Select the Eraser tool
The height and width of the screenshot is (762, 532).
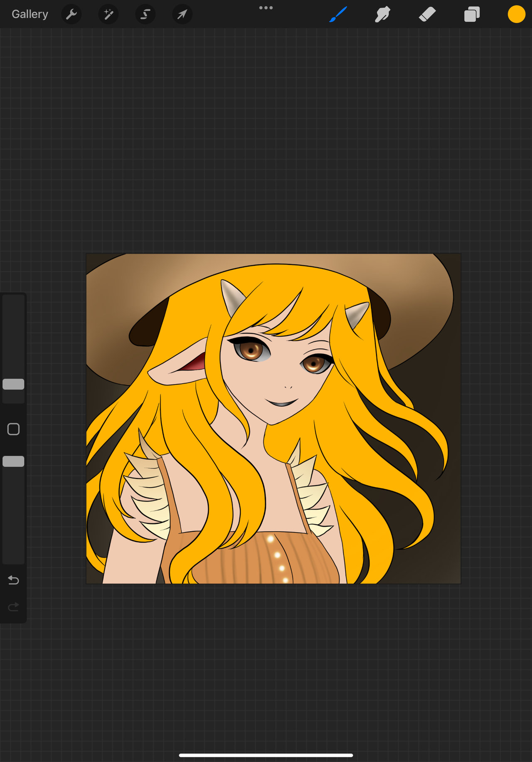(x=427, y=14)
